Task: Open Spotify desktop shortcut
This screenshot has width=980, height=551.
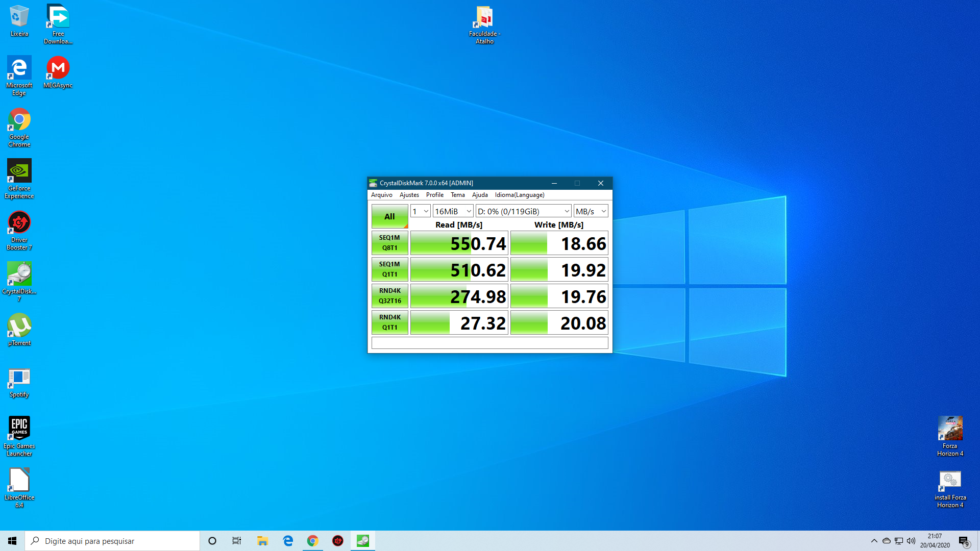Action: pyautogui.click(x=19, y=383)
